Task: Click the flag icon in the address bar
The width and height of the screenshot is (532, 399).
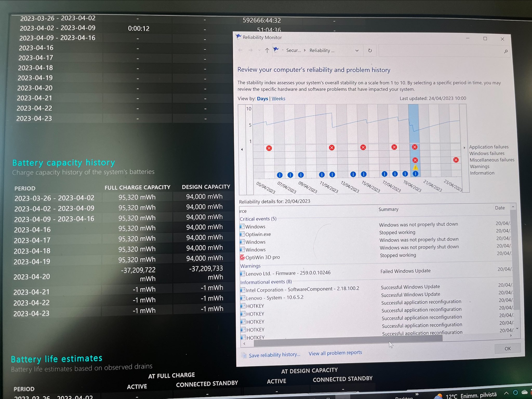Action: (x=276, y=49)
